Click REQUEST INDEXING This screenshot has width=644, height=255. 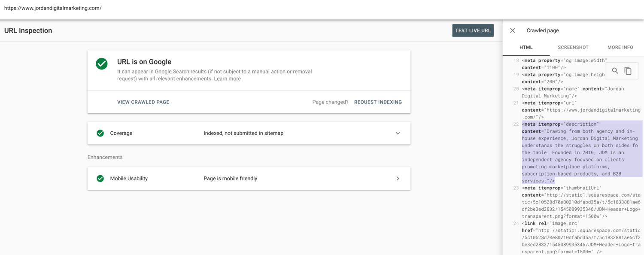[378, 102]
